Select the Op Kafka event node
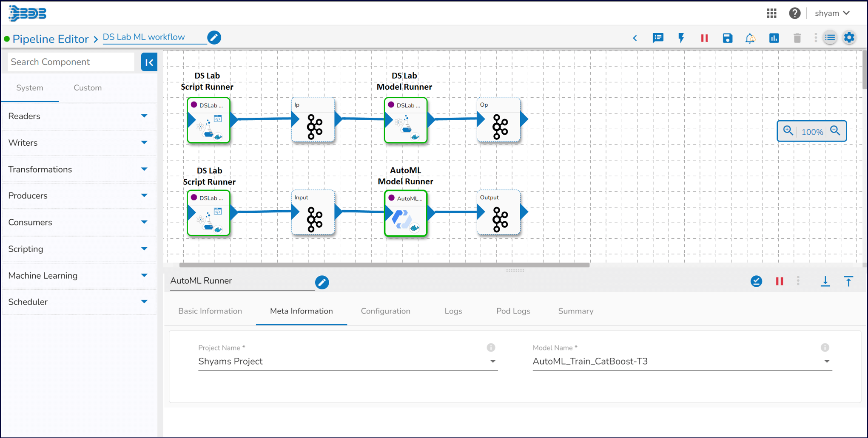The height and width of the screenshot is (438, 868). (499, 120)
